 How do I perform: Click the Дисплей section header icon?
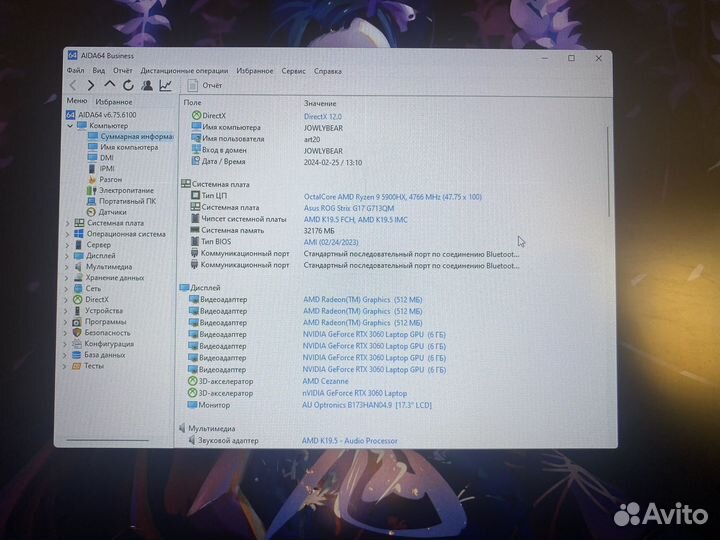[x=184, y=287]
